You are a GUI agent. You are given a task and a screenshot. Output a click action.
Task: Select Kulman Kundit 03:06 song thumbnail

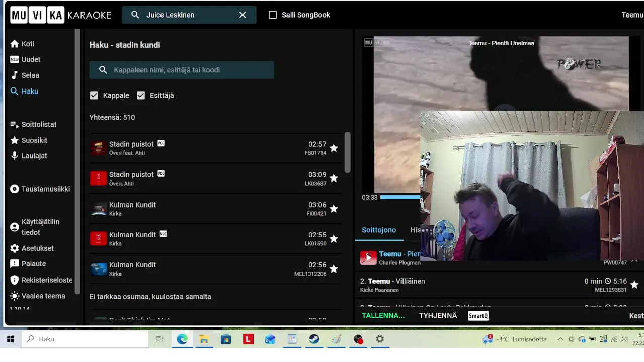(x=99, y=208)
